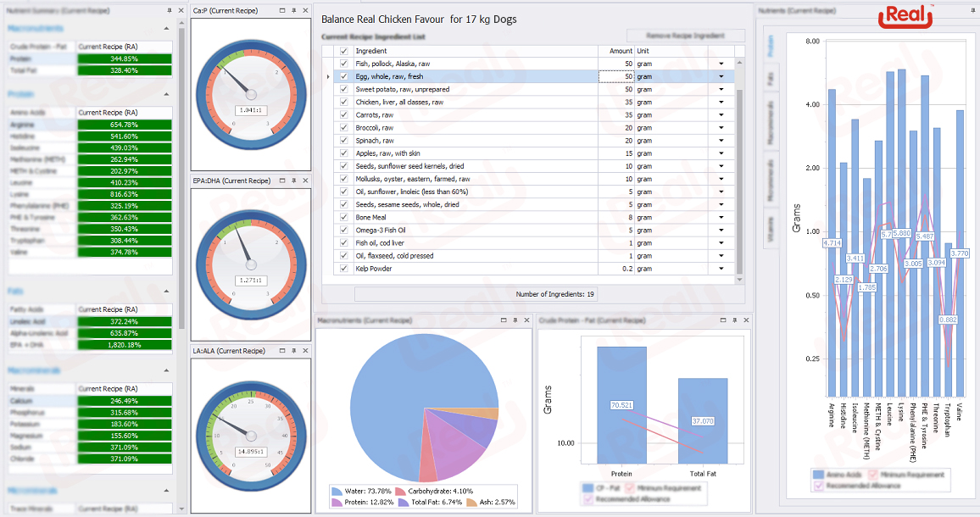
Task: Uncheck the Bone Meal ingredient checkbox
Action: tap(343, 217)
